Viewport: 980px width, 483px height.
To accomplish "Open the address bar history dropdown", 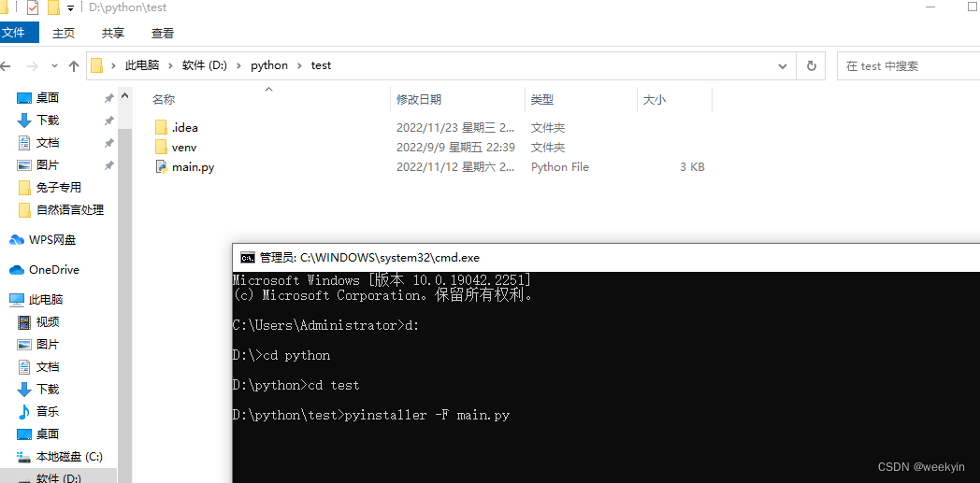I will 783,66.
